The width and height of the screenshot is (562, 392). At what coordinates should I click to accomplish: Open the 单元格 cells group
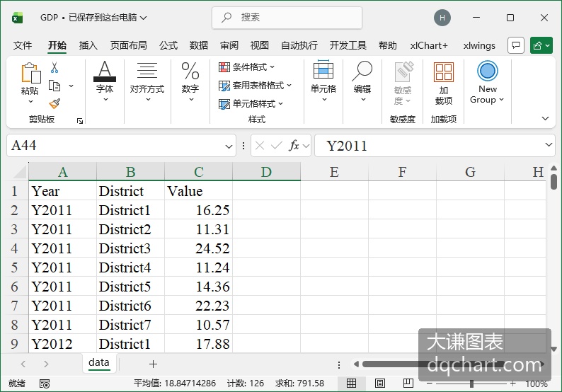click(323, 81)
